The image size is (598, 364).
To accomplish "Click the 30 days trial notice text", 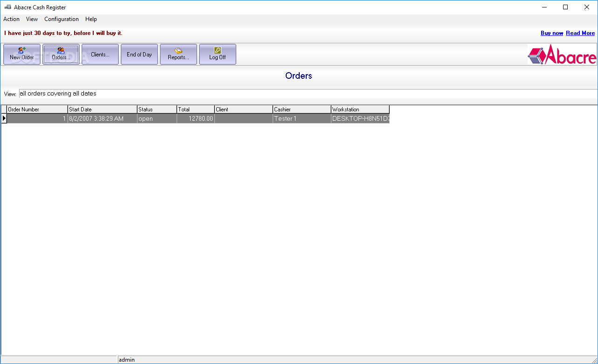I will tap(63, 33).
